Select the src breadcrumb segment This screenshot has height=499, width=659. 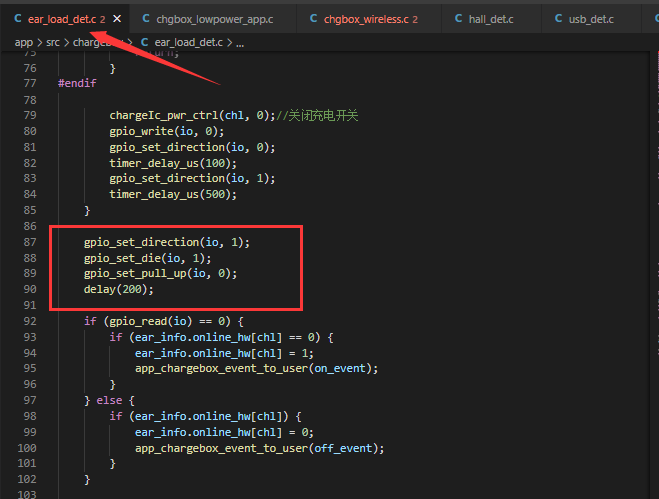point(53,42)
